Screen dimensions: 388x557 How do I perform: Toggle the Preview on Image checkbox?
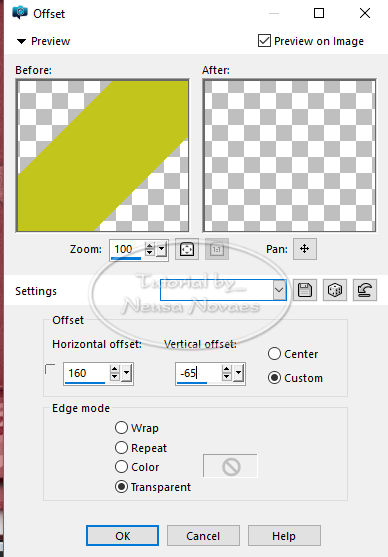click(x=264, y=41)
